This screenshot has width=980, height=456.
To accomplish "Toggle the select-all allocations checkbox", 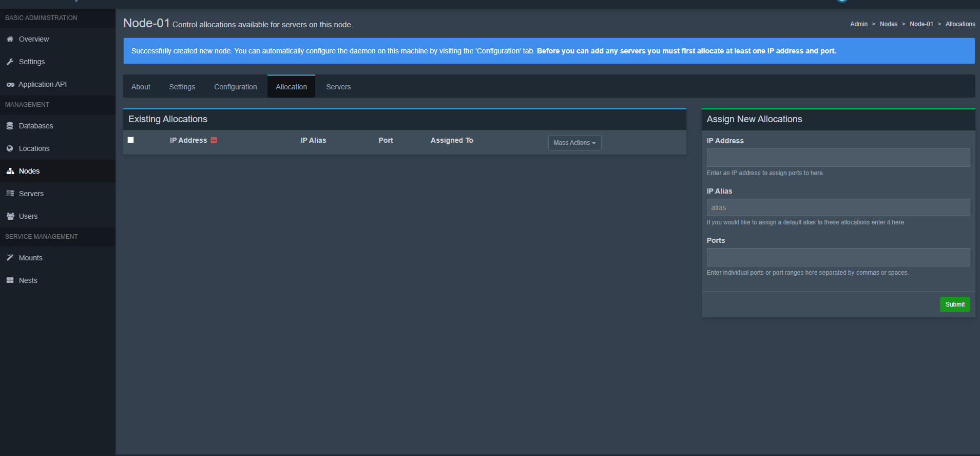I will (131, 140).
